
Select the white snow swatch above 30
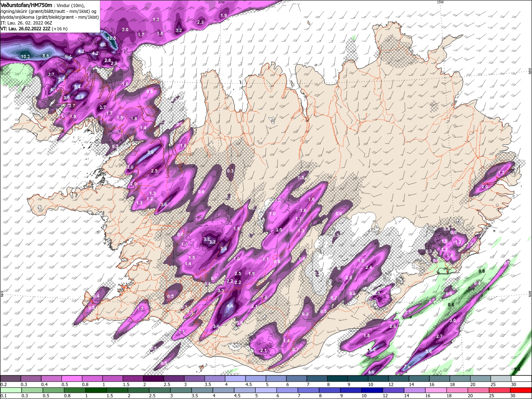(521, 379)
